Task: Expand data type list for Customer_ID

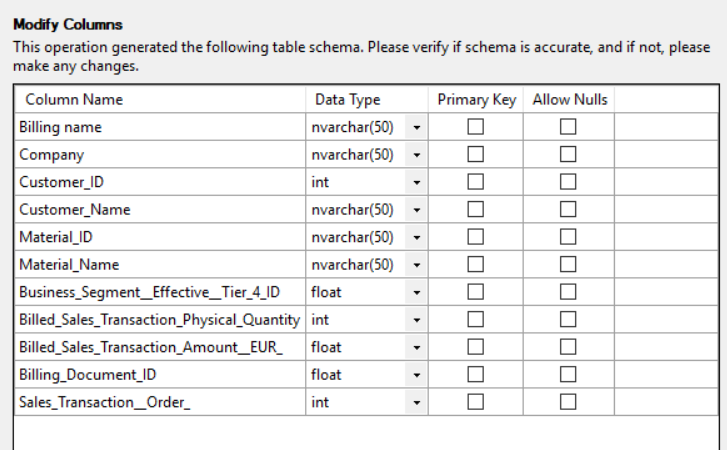Action: coord(416,183)
